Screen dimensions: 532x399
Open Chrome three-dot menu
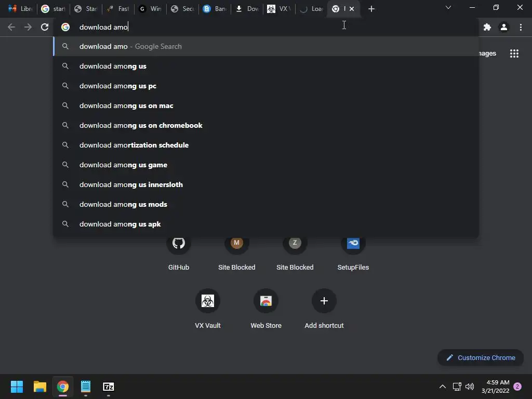coord(521,27)
